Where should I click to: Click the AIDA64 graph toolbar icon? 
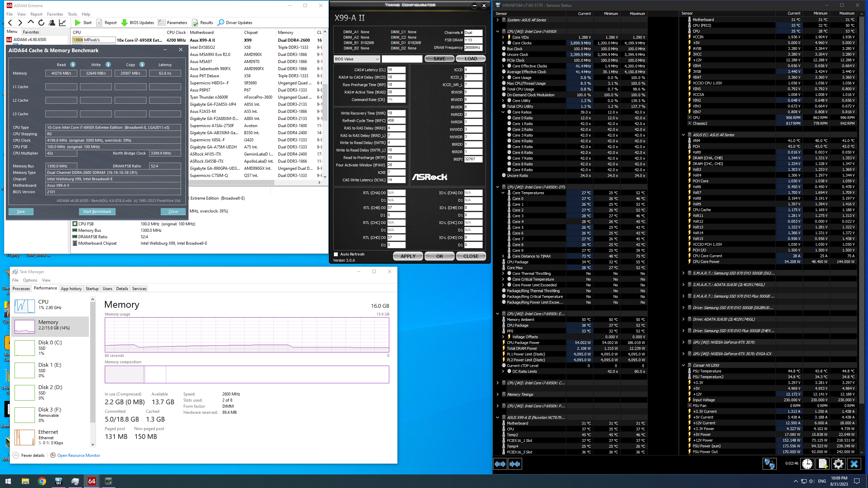tap(62, 23)
